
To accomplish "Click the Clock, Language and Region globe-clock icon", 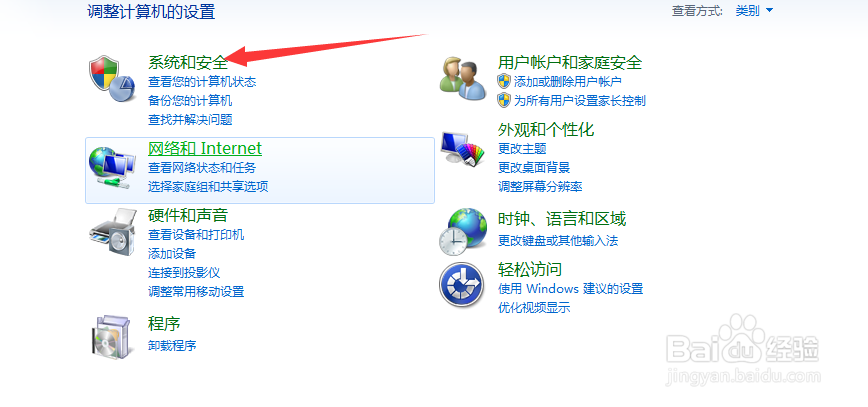I will pyautogui.click(x=463, y=231).
